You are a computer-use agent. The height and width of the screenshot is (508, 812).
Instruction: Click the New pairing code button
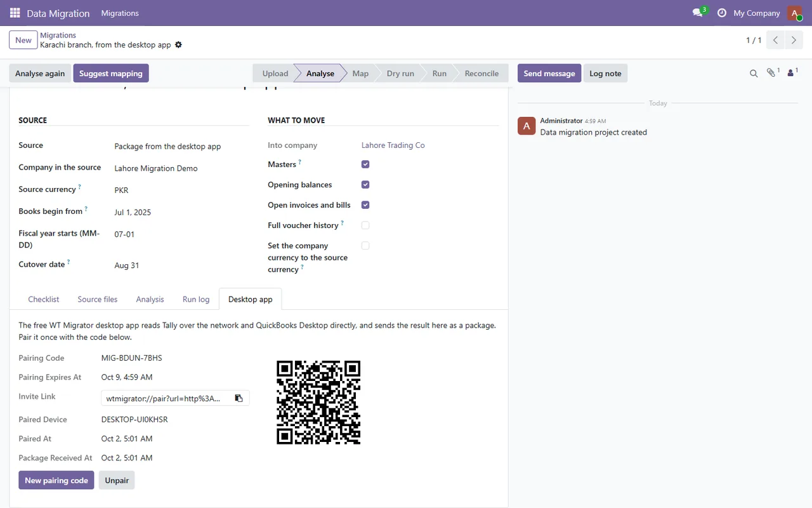pos(56,480)
